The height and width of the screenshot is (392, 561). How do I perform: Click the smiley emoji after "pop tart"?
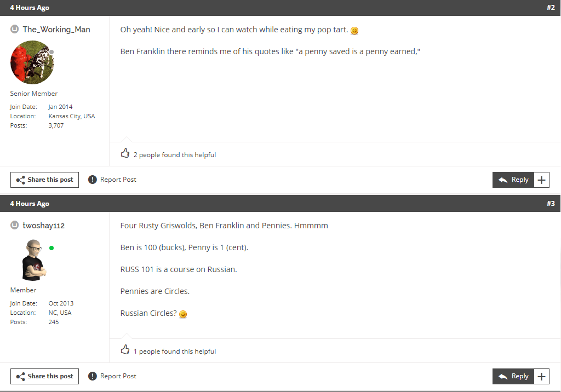click(354, 31)
